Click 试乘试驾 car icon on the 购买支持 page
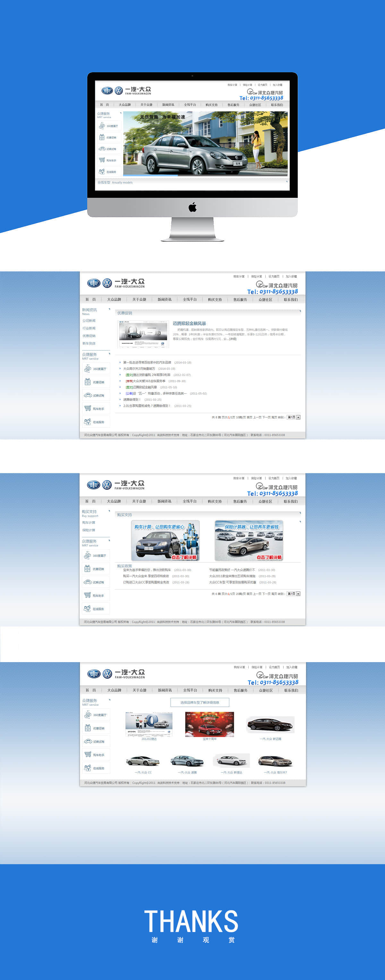The width and height of the screenshot is (385, 980). click(88, 582)
